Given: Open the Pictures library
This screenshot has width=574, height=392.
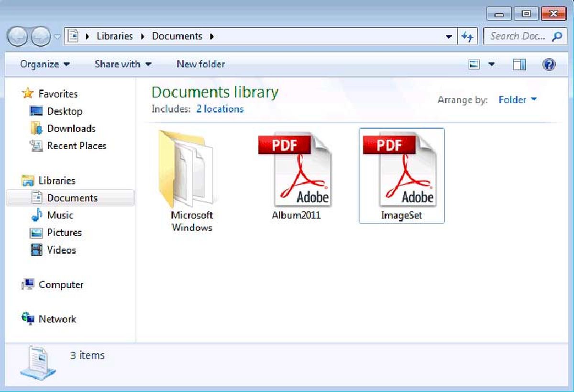Looking at the screenshot, I should pyautogui.click(x=64, y=233).
